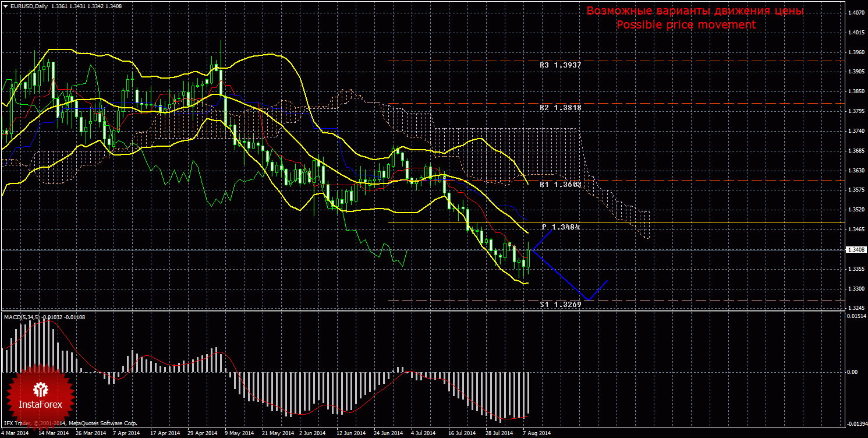
Task: Select the P 1.3484 pivot label
Action: tap(561, 227)
